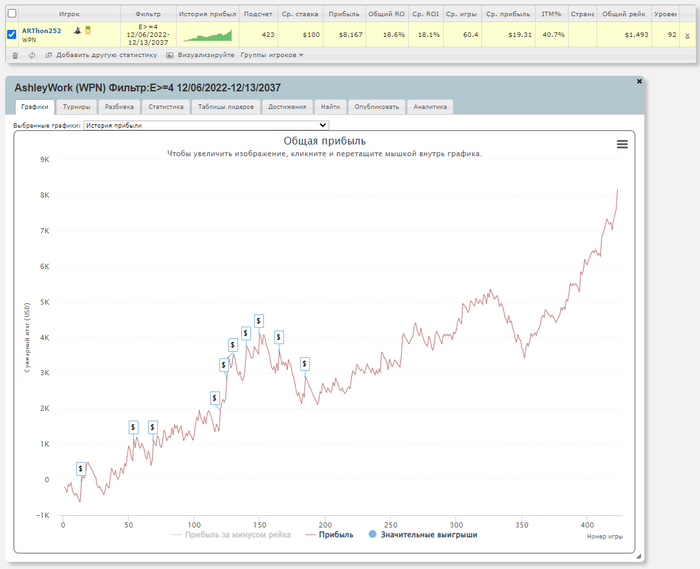
Task: Open the 'Разбивка' tab
Action: tap(119, 107)
